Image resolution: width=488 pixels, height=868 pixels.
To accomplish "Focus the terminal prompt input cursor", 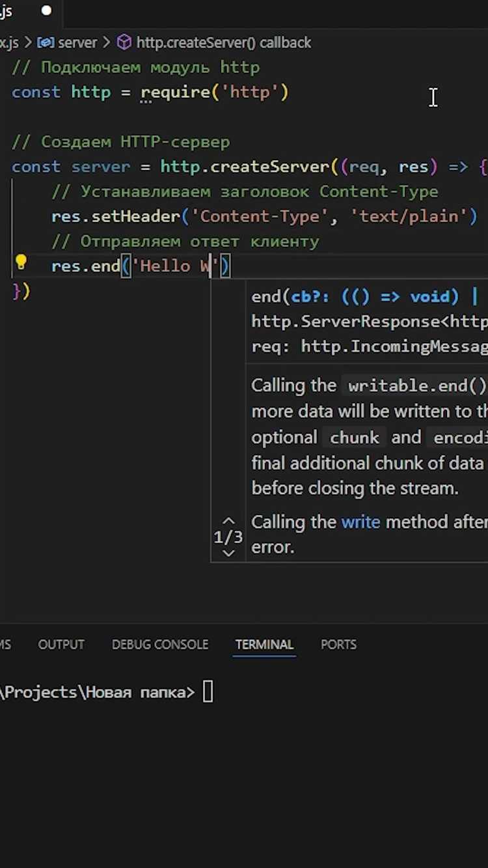I will click(208, 692).
